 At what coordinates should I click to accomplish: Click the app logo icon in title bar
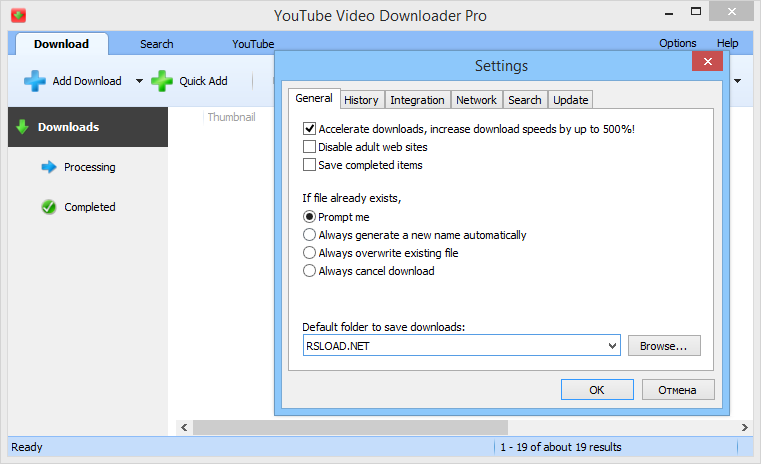tap(18, 16)
